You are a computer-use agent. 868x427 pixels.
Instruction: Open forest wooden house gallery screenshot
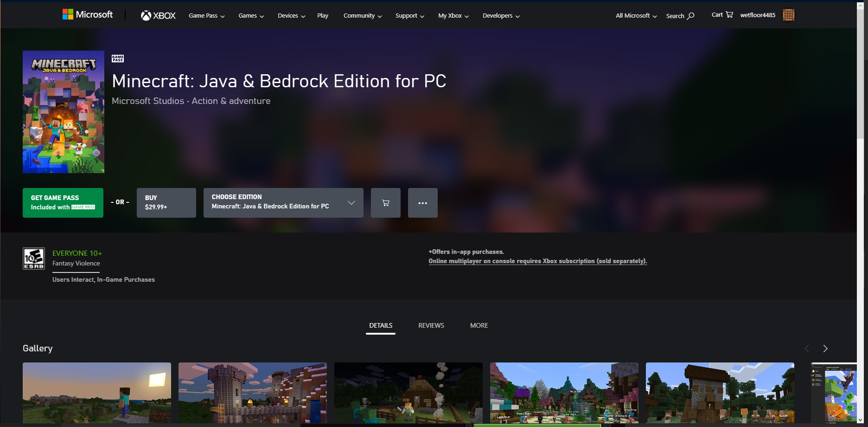pos(720,393)
